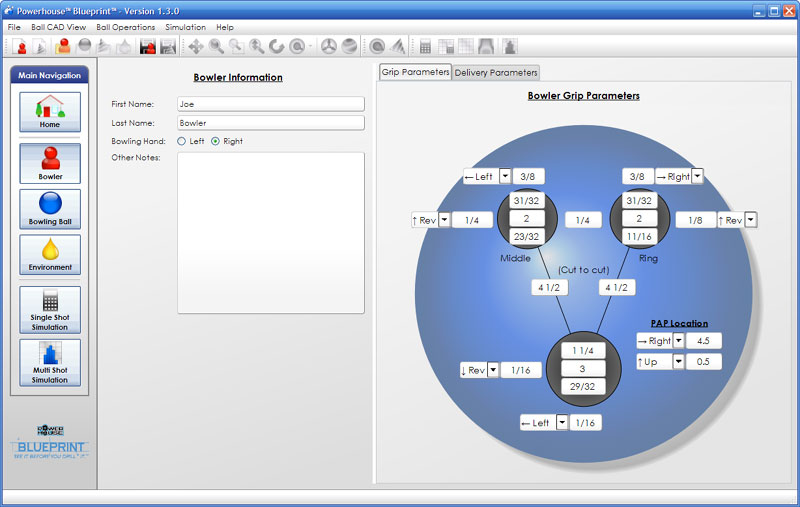Click the three-spoke ball view icon
The width and height of the screenshot is (800, 507).
pos(329,46)
